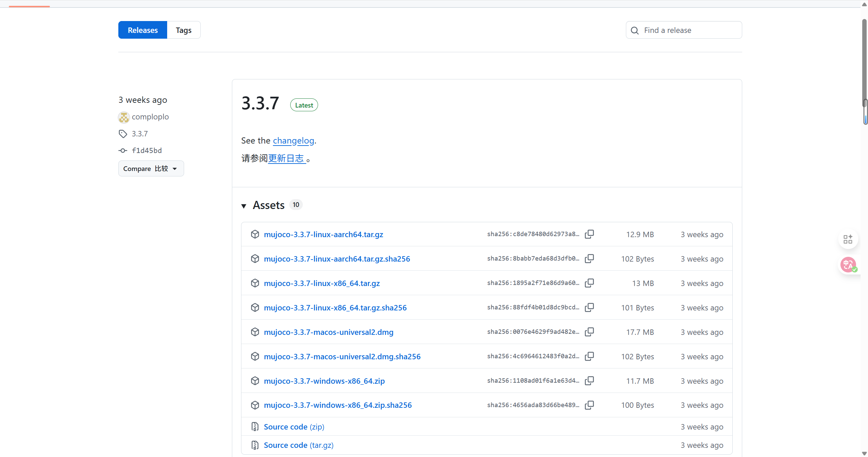The width and height of the screenshot is (868, 457).
Task: Click the floating grid apps icon
Action: pyautogui.click(x=848, y=239)
